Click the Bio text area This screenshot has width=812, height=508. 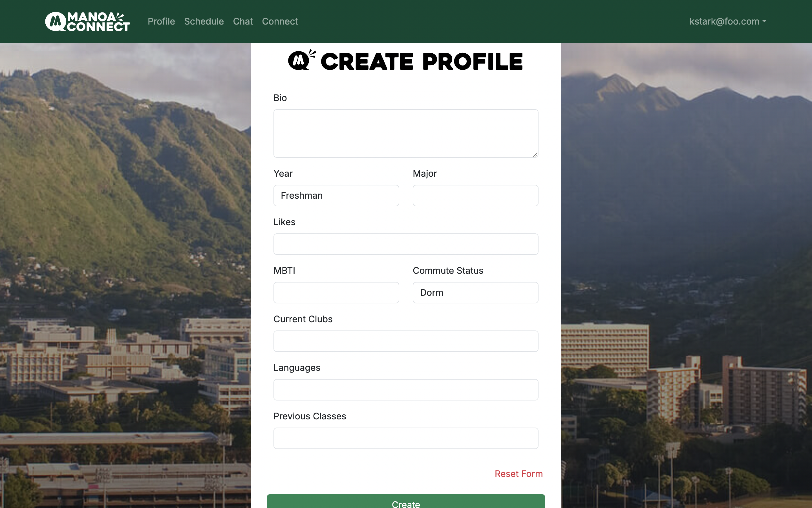(406, 133)
